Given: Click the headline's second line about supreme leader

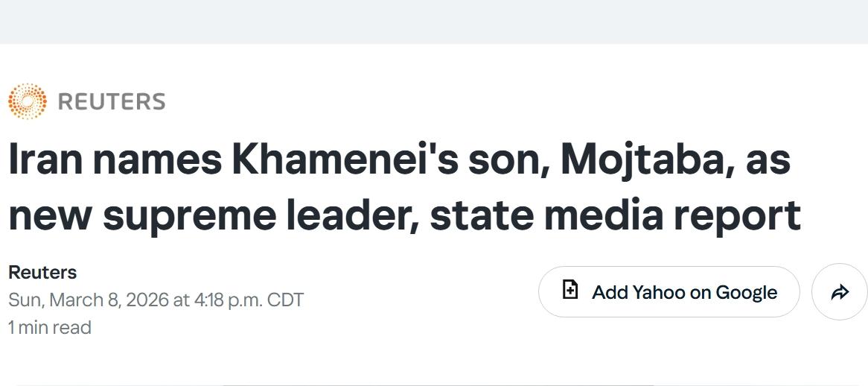Looking at the screenshot, I should [404, 215].
